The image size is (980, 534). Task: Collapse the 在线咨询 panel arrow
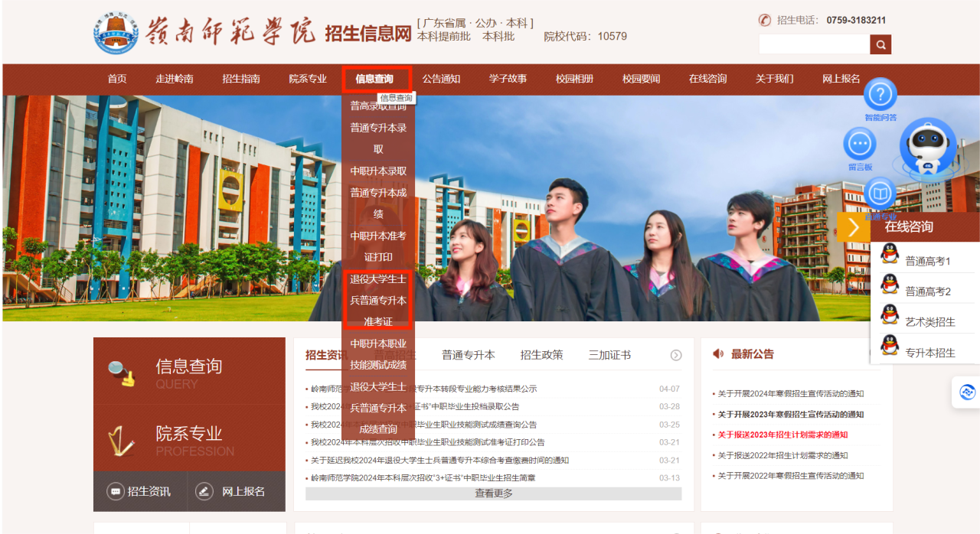tap(854, 227)
